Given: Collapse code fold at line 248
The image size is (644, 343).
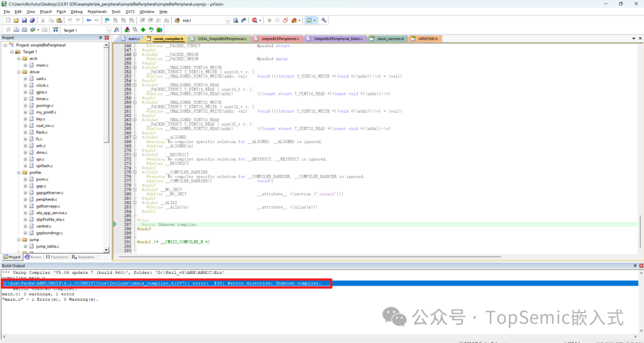Looking at the screenshot, I should click(135, 55).
